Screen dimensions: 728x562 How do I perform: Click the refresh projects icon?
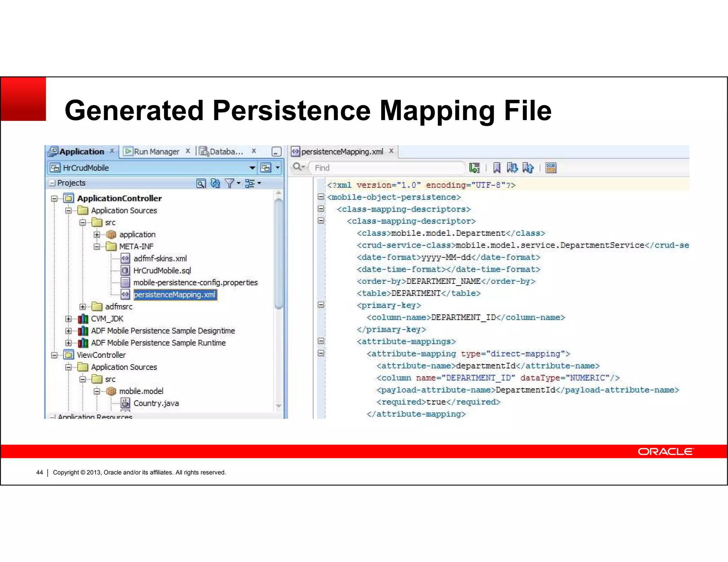[x=215, y=183]
